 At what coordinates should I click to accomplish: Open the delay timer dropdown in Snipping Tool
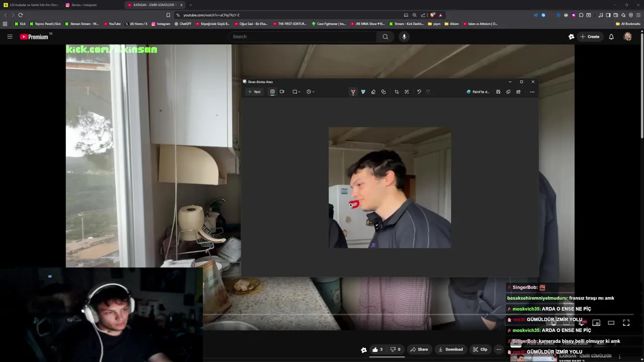(310, 92)
